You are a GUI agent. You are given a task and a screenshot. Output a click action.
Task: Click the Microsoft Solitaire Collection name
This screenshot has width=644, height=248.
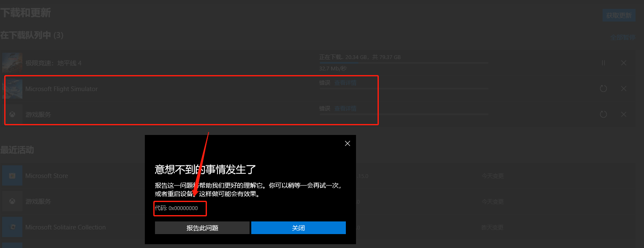click(65, 227)
